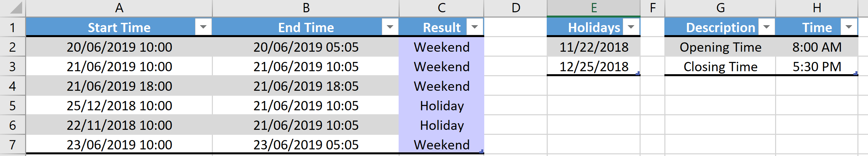Viewport: 868px width, 156px height.
Task: Select row 4 header
Action: (x=13, y=86)
